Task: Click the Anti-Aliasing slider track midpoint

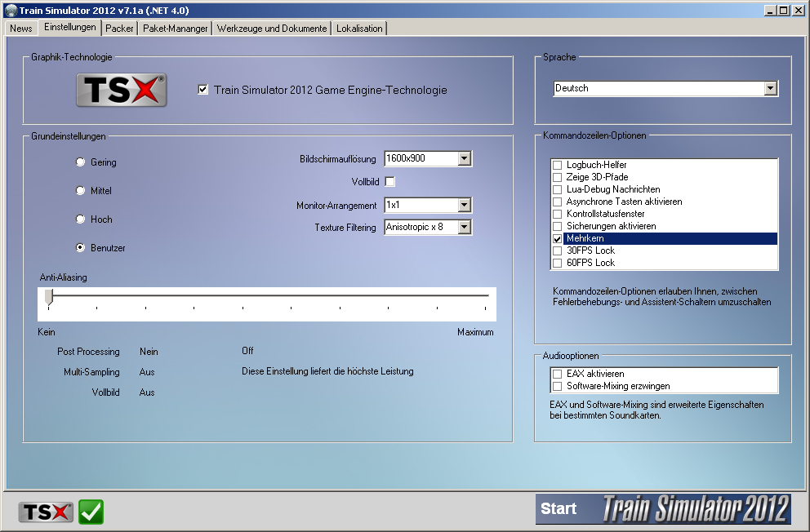Action: tap(267, 295)
